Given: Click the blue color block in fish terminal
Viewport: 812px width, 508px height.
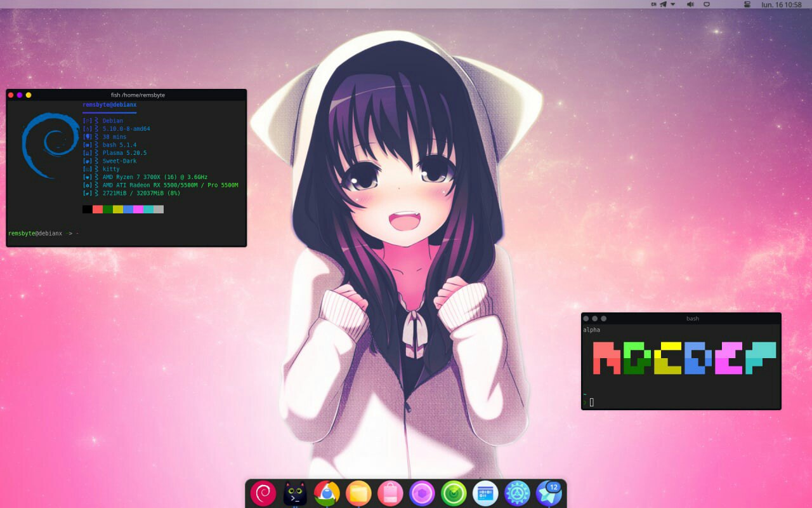Looking at the screenshot, I should click(x=128, y=209).
